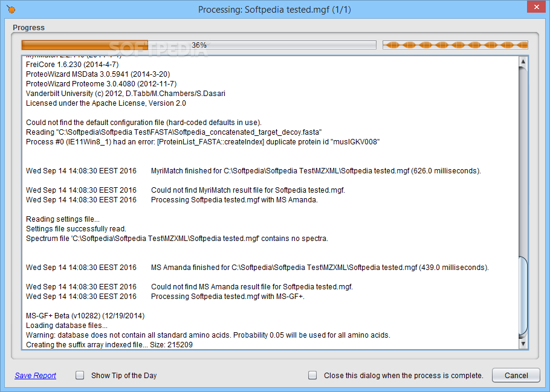The image size is (550, 392).
Task: Select 'ProteoWizard Proteome 3.0.4080' log line
Action: [x=102, y=84]
